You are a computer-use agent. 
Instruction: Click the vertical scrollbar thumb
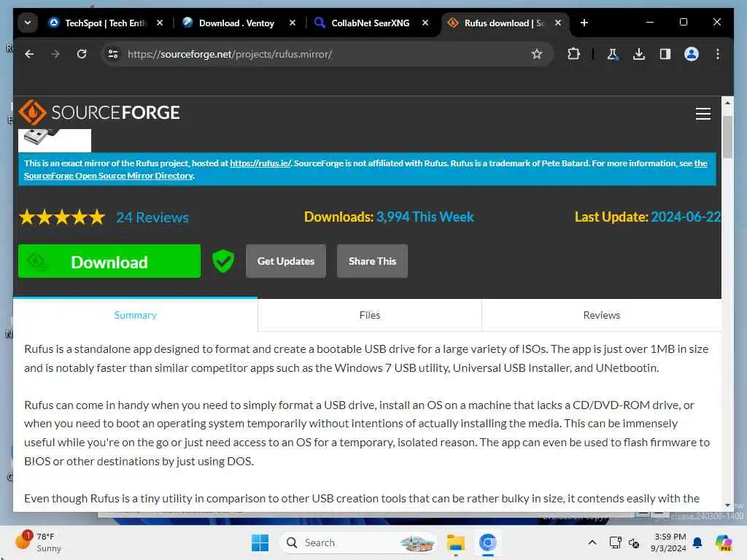tap(727, 136)
